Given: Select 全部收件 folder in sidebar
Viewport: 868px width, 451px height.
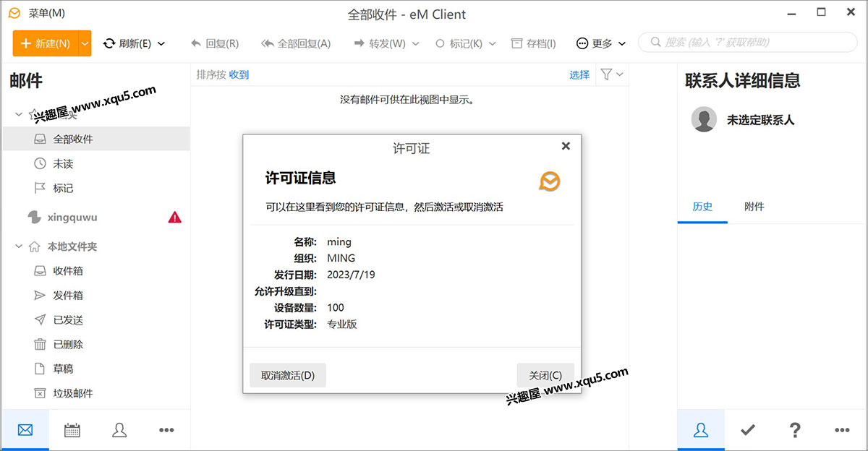Looking at the screenshot, I should [95, 139].
